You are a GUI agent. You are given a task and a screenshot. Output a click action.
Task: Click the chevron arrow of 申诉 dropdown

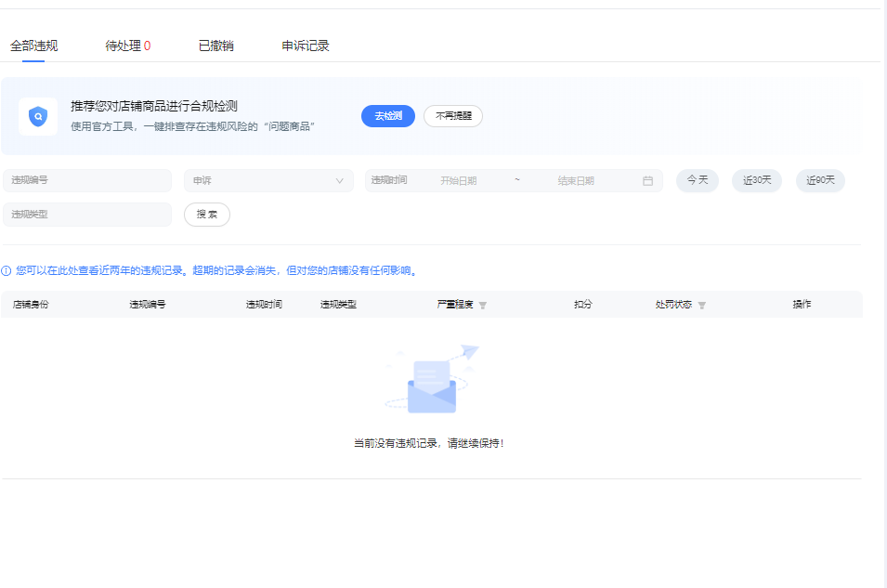tap(339, 181)
